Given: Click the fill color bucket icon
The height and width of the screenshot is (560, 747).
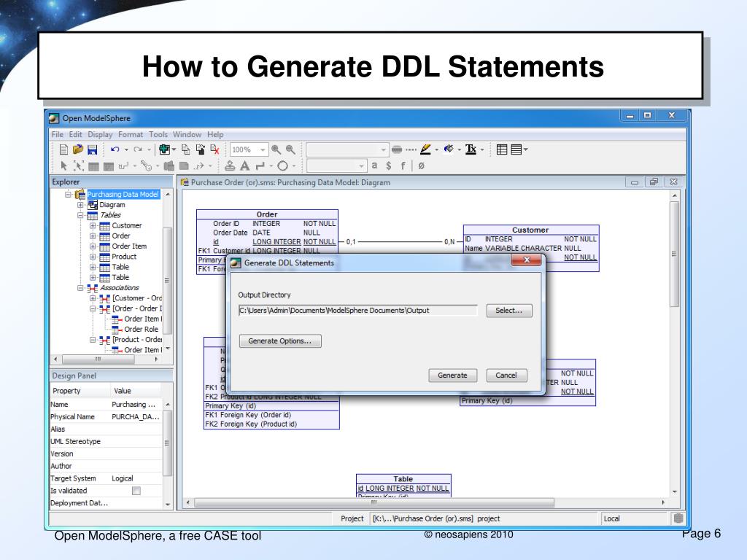Looking at the screenshot, I should pos(449,149).
